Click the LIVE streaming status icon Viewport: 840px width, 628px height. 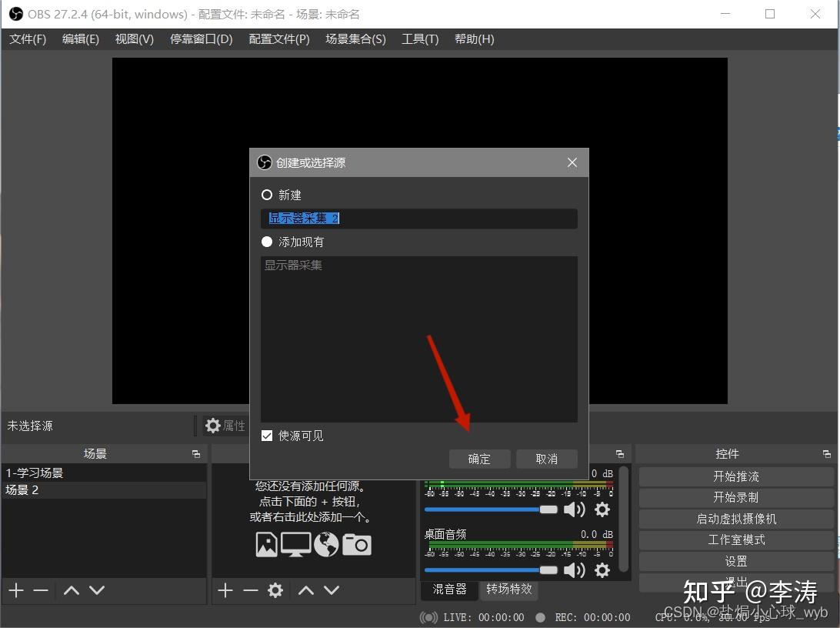point(428,617)
